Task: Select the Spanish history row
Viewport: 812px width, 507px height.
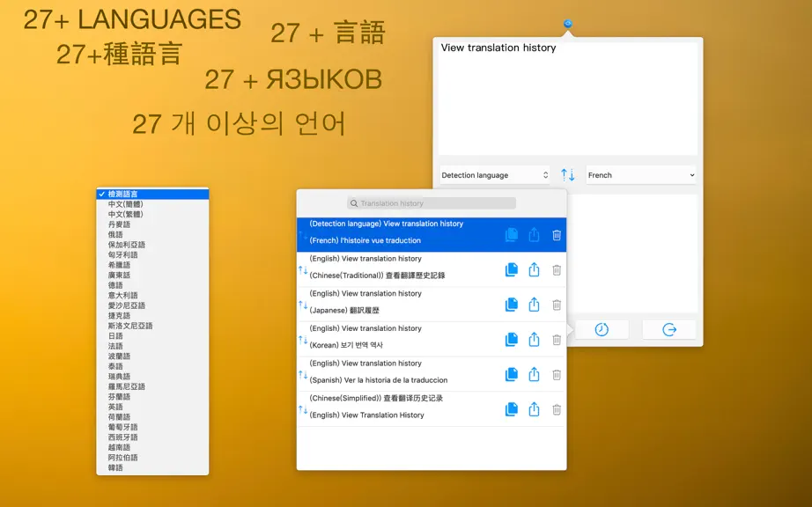Action: [x=432, y=374]
